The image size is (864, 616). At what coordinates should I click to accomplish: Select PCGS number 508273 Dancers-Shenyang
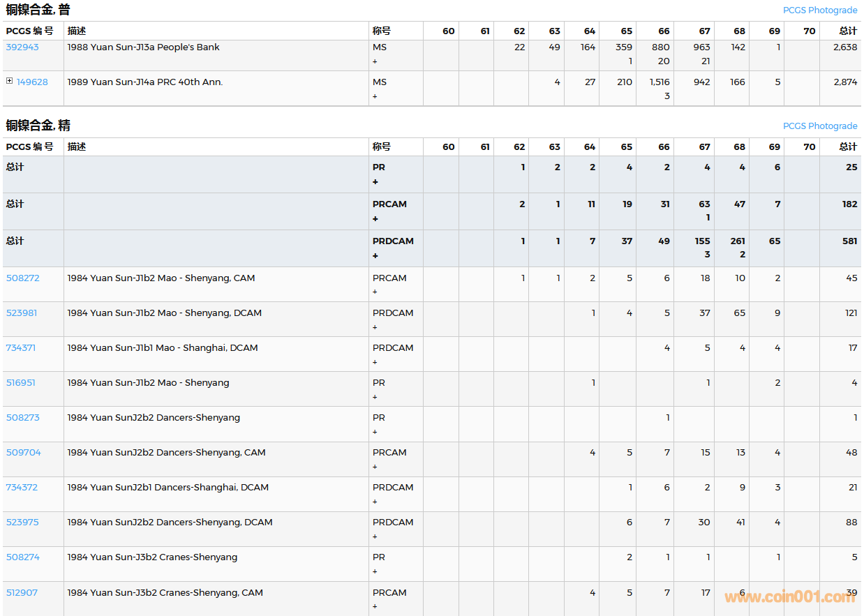coord(22,418)
